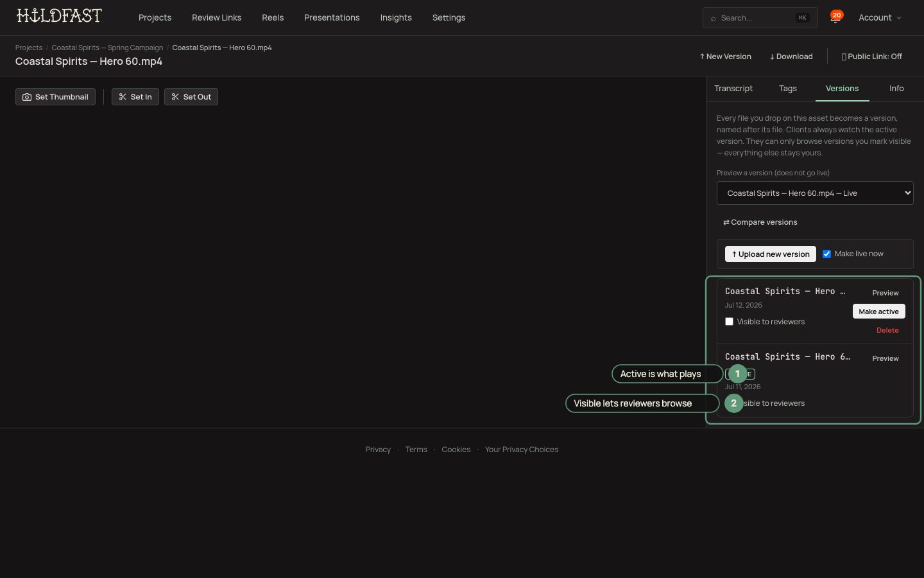Open Coastal Spirits — Spring Campaign breadcrumb
Image resolution: width=924 pixels, height=578 pixels.
click(x=107, y=48)
